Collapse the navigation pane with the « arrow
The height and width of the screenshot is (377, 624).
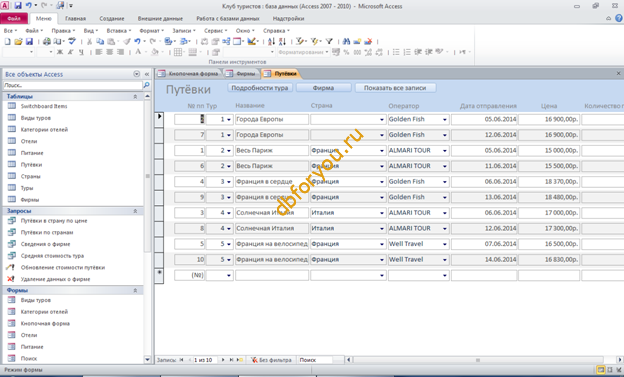point(147,74)
